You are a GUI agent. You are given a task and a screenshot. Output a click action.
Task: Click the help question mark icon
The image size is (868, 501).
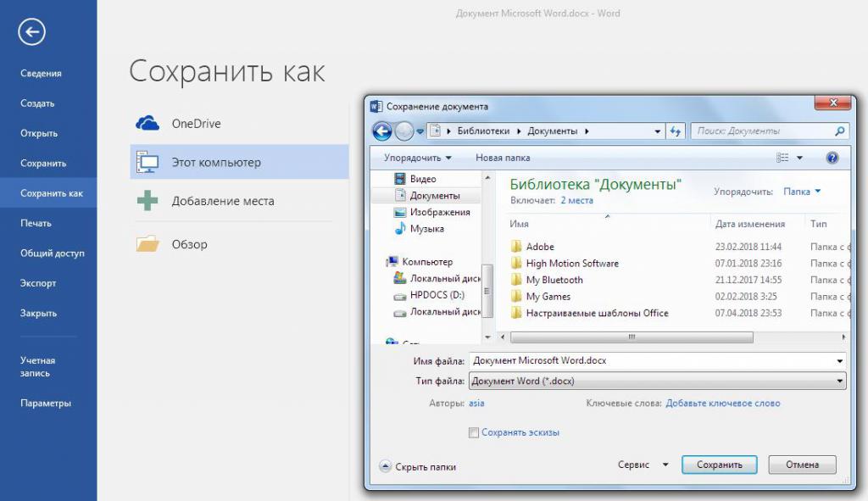click(x=832, y=158)
